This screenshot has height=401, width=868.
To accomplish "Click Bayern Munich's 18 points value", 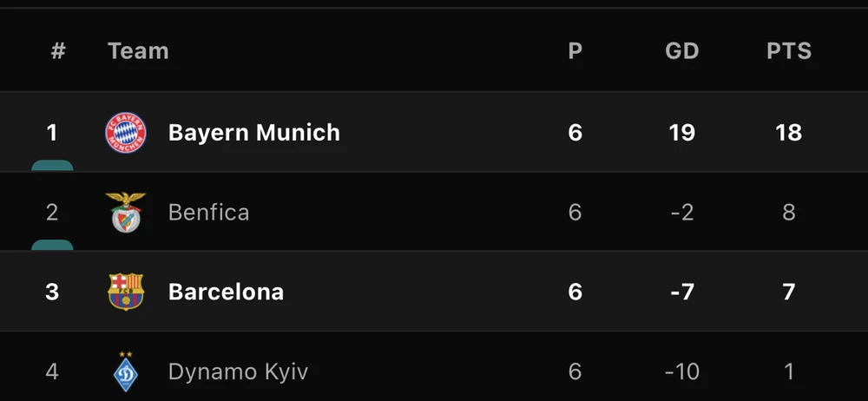I will [788, 133].
